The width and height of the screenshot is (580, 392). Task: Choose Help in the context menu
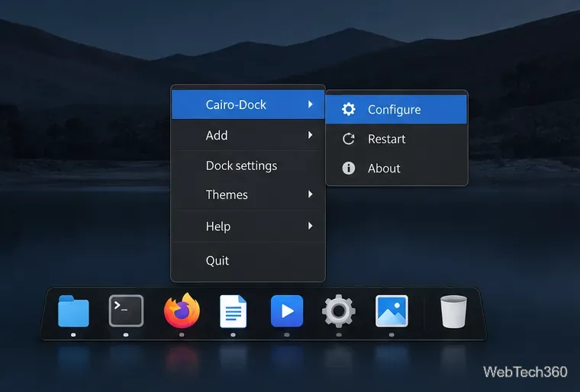pyautogui.click(x=248, y=226)
